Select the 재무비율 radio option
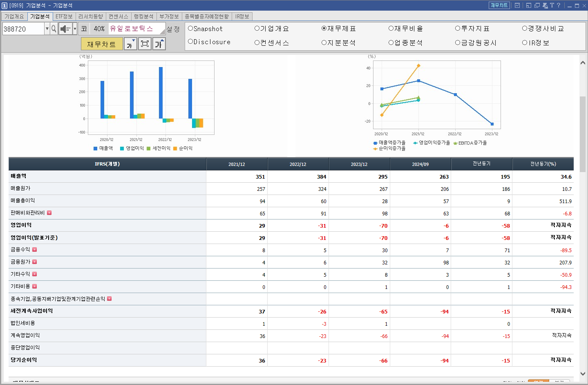 (x=391, y=28)
